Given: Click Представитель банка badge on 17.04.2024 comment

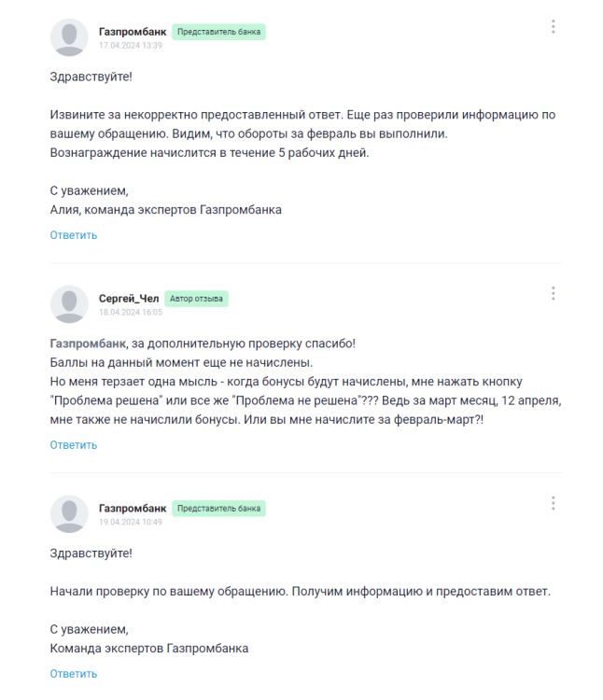Looking at the screenshot, I should [x=218, y=32].
